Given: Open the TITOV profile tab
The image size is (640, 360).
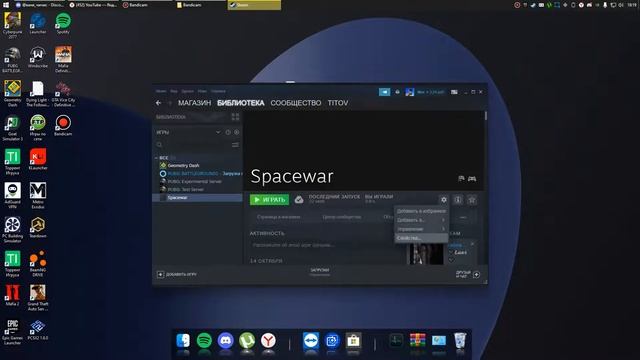Looking at the screenshot, I should [338, 103].
